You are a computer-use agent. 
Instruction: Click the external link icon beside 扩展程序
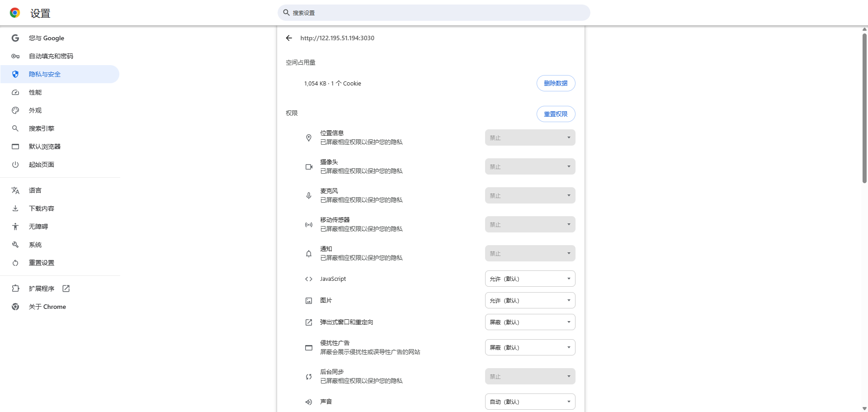[x=66, y=289]
